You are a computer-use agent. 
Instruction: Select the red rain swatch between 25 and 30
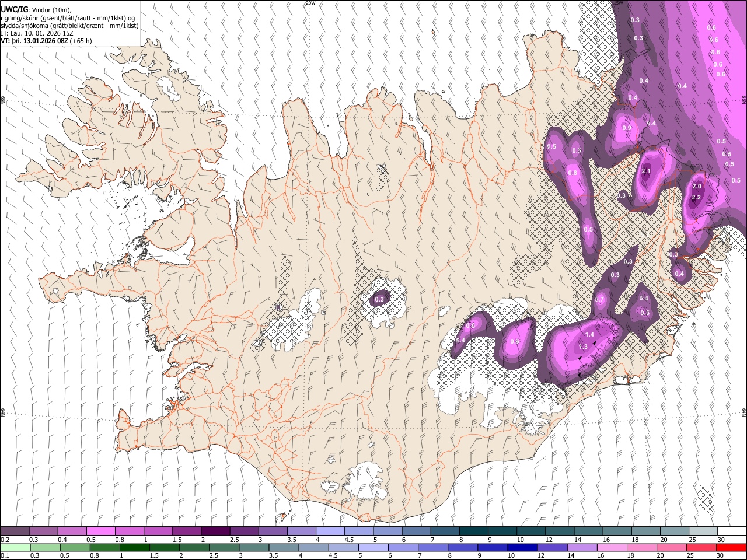coord(701,547)
